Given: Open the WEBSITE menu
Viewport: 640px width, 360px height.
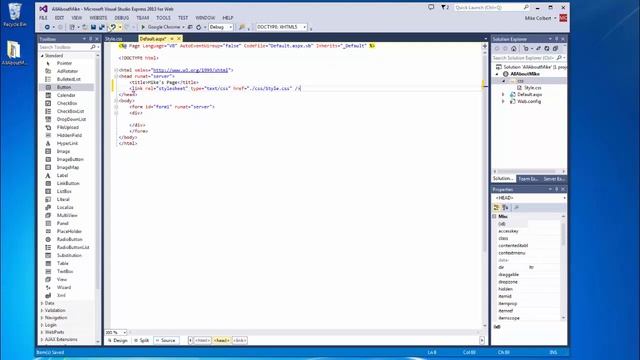Looking at the screenshot, I should pos(98,18).
